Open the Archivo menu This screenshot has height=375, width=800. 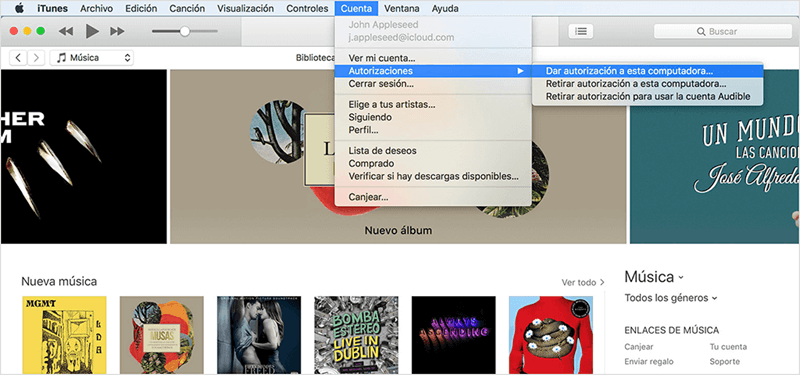pyautogui.click(x=96, y=8)
